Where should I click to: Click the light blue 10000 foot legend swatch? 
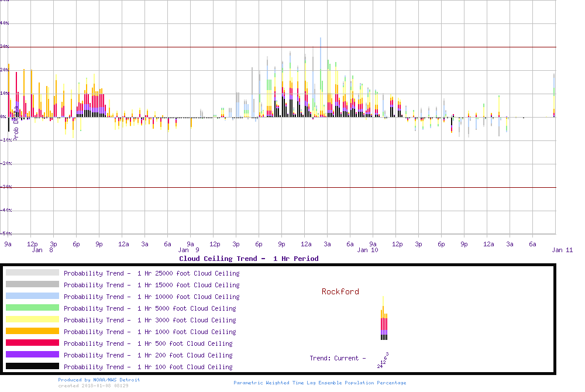click(32, 296)
